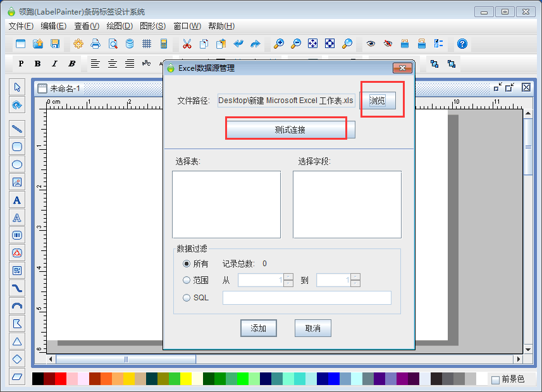542x392 pixels.
Task: Click the print preview magnifier icon
Action: [113, 44]
